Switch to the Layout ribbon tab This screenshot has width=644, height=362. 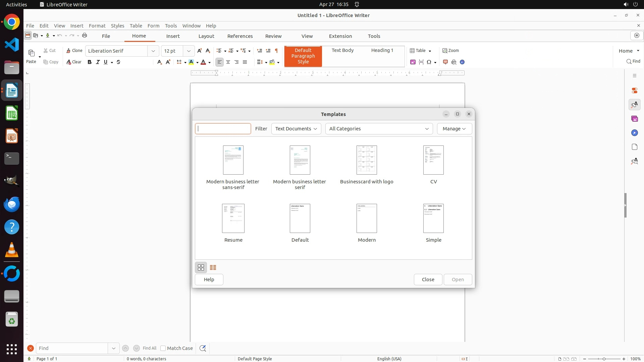click(206, 36)
